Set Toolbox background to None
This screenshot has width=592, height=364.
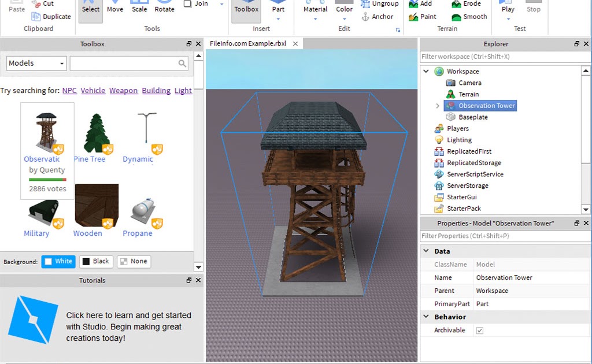(x=134, y=261)
